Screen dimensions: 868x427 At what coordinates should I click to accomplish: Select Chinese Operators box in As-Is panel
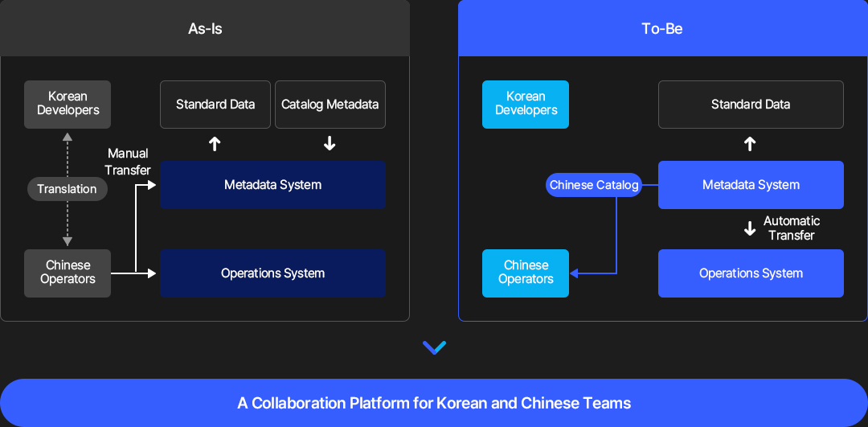[x=68, y=273]
